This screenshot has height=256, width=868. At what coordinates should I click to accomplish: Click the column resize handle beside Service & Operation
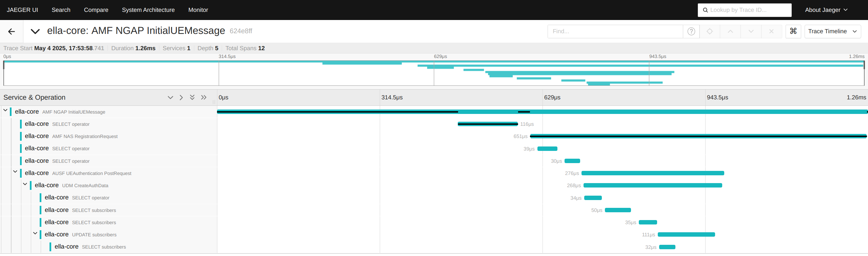pos(214,102)
